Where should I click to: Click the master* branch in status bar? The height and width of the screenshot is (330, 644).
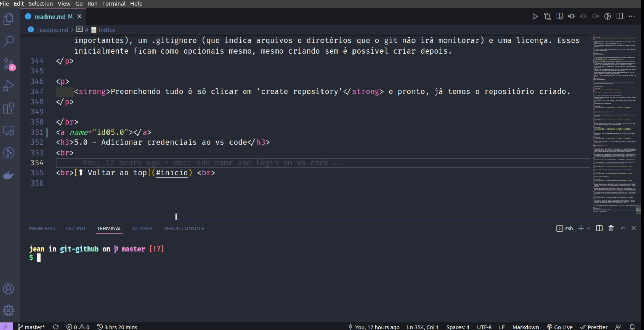pos(31,327)
